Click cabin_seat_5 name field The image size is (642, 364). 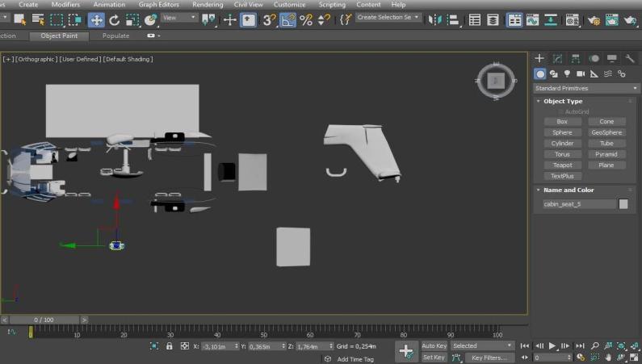coord(579,204)
